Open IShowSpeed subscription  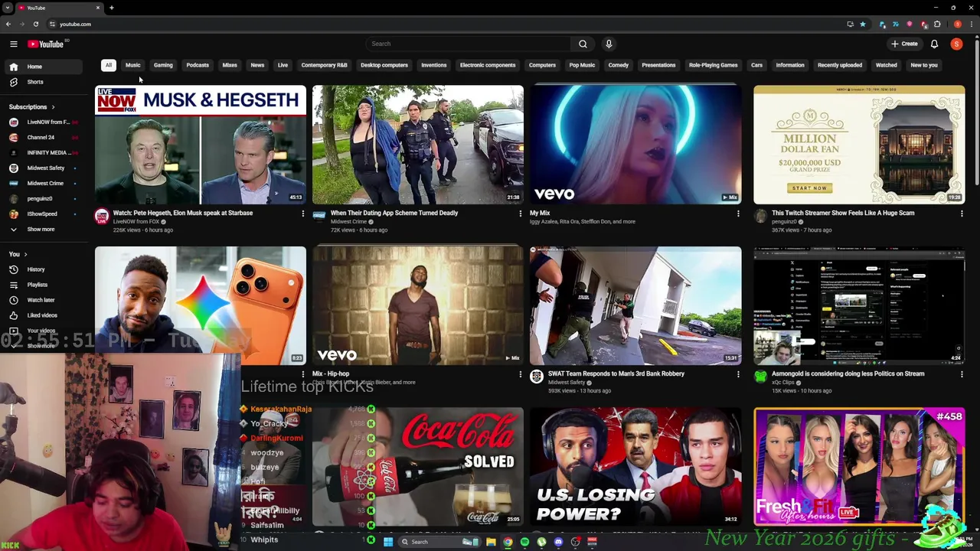point(42,214)
